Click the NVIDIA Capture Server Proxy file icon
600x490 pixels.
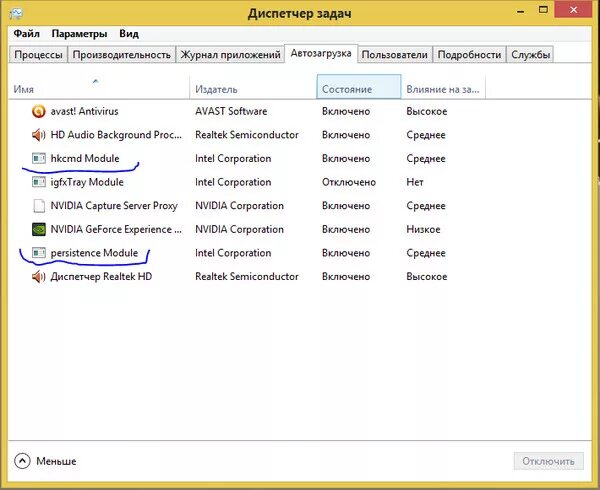[39, 206]
